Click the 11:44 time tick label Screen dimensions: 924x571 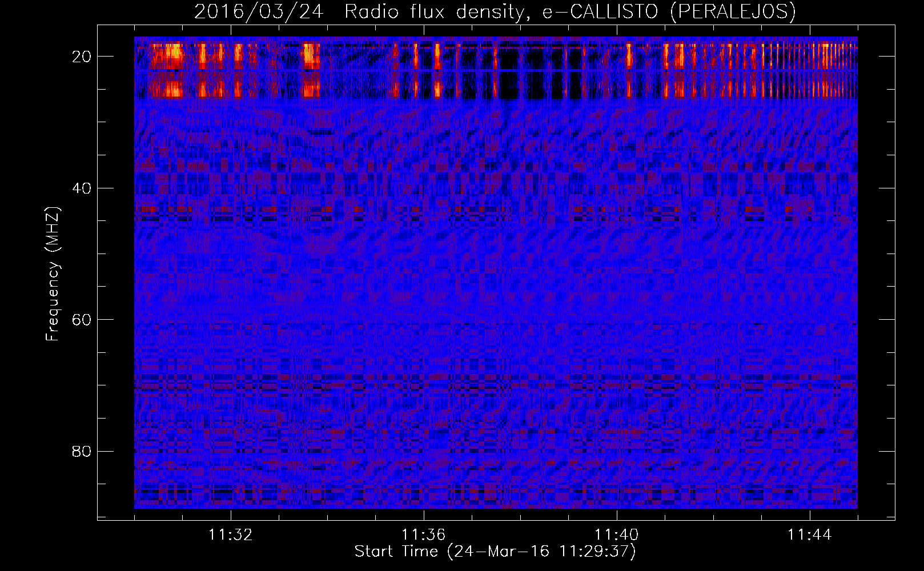click(x=810, y=535)
